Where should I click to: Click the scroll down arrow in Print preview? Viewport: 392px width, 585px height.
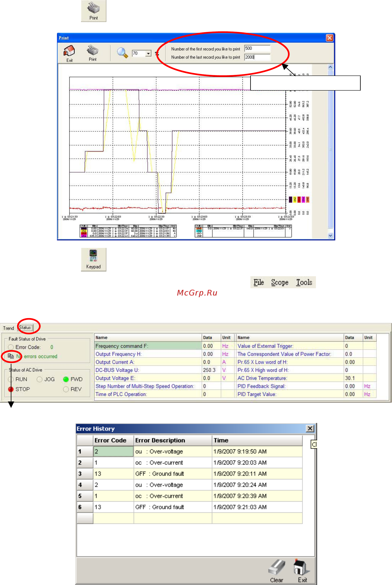[330, 235]
